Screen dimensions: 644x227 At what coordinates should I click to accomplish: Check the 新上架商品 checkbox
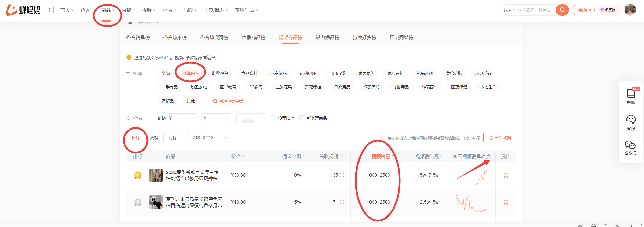coord(302,118)
